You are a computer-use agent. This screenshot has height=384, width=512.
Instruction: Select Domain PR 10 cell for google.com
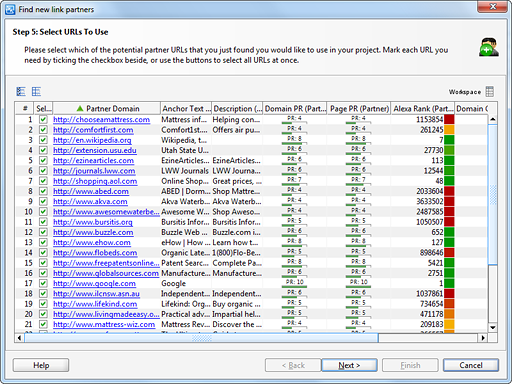tap(295, 283)
